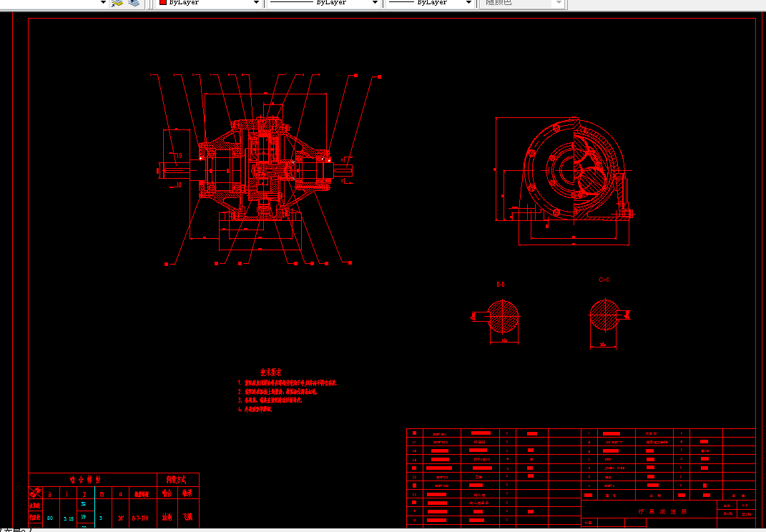Open the layer list dropdown arrow

(x=103, y=2)
